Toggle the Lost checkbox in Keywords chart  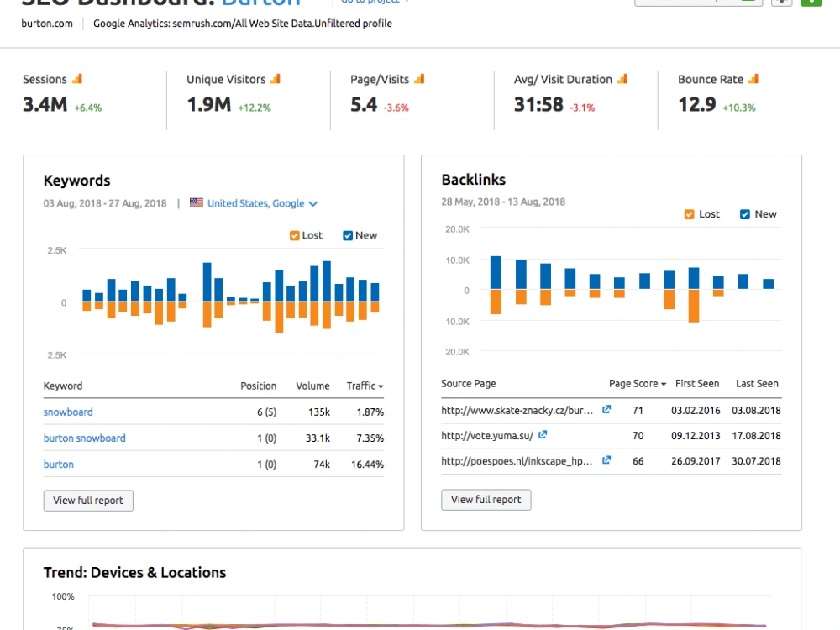point(294,236)
